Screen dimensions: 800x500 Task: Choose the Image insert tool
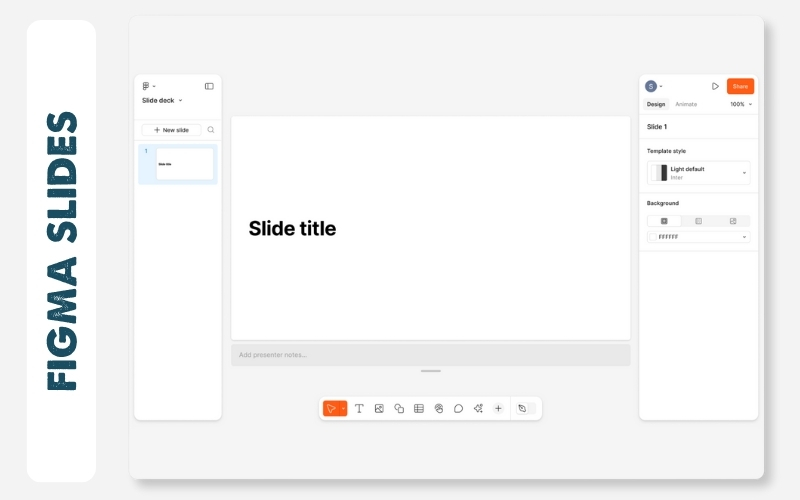click(x=379, y=409)
